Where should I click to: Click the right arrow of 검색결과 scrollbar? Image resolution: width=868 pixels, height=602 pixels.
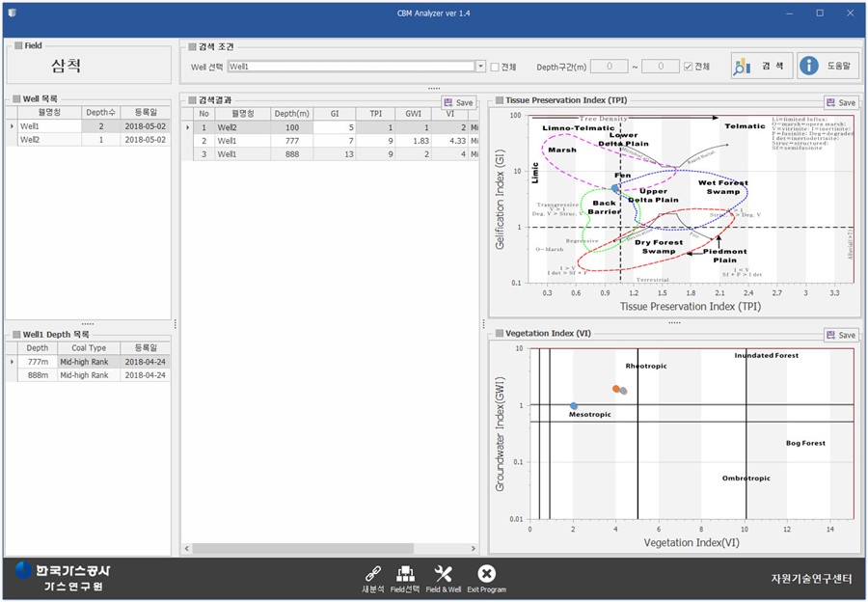474,548
